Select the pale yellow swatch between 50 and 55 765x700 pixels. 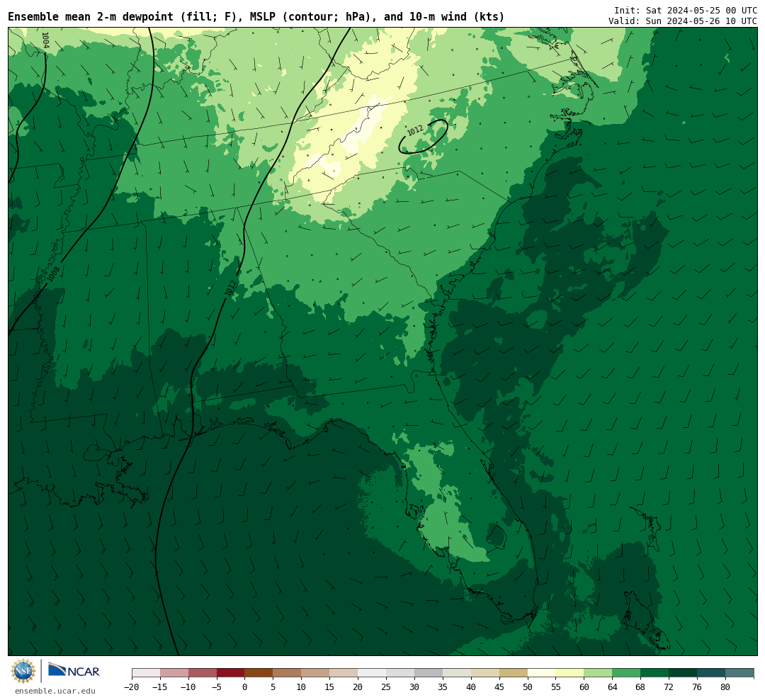pos(542,673)
